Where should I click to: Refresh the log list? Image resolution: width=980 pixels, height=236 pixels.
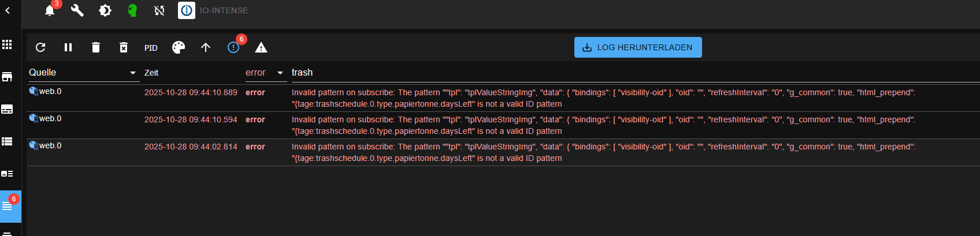tap(40, 47)
